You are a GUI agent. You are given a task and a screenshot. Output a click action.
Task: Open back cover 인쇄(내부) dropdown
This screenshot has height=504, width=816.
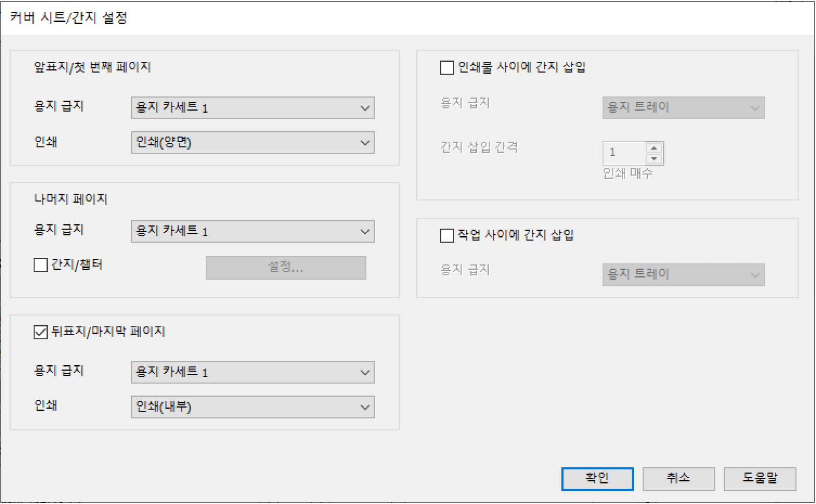[x=252, y=407]
